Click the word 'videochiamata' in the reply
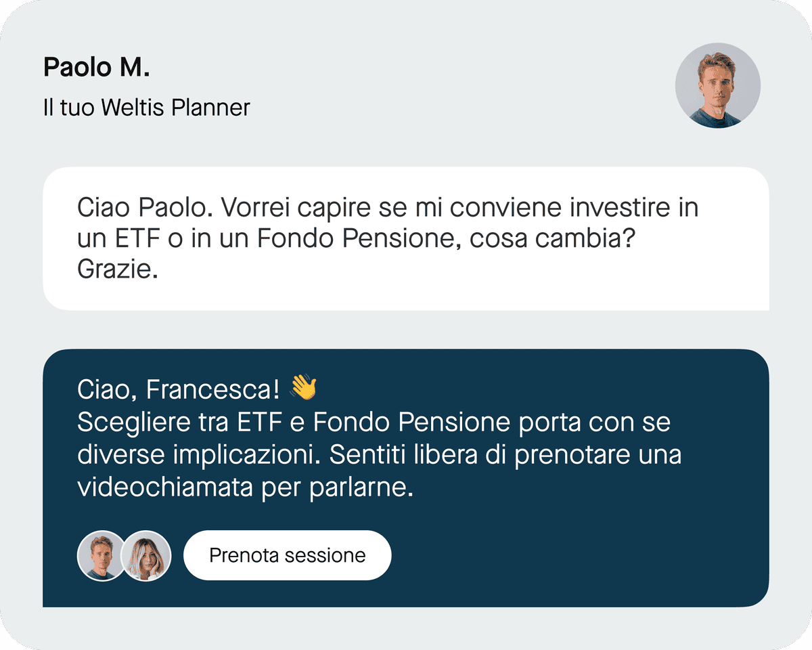Viewport: 812px width, 650px height. pos(165,487)
